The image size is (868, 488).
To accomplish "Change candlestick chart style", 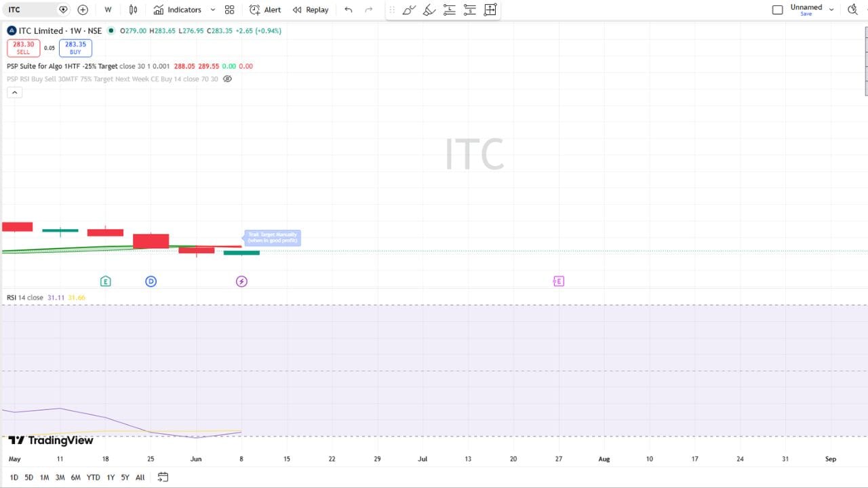I will (x=134, y=9).
